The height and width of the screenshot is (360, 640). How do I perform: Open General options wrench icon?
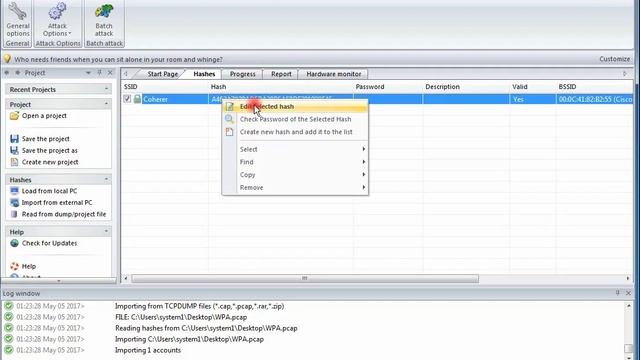(18, 11)
